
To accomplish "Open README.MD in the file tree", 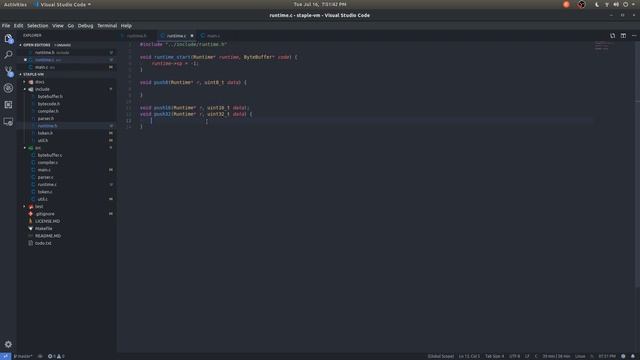I will click(48, 236).
